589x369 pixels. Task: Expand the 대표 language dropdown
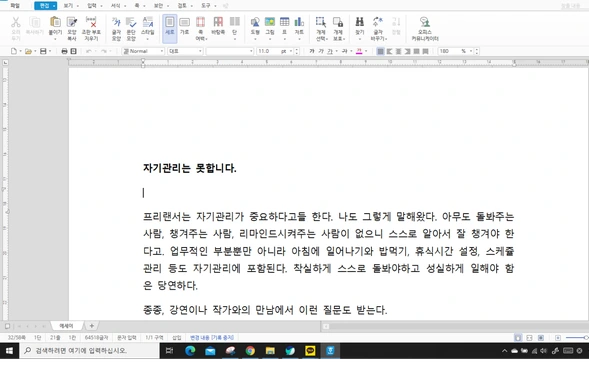point(200,51)
